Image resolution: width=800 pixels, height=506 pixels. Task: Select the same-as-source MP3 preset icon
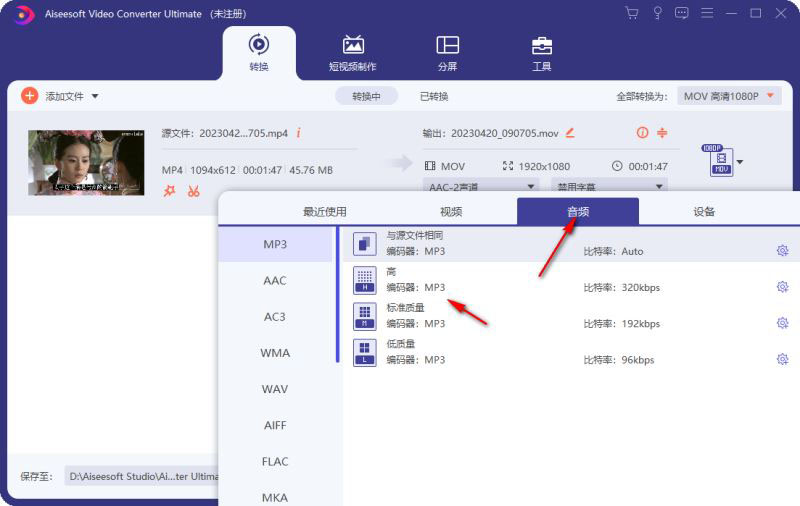coord(364,244)
